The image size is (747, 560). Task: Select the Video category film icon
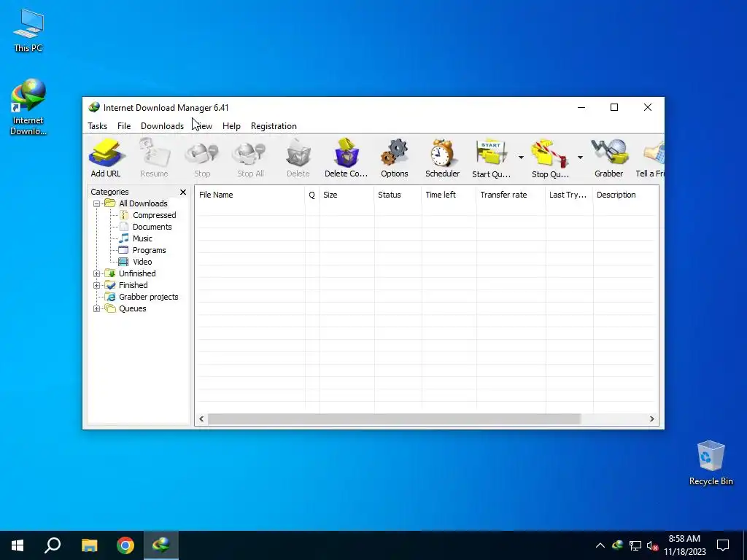[x=123, y=262]
